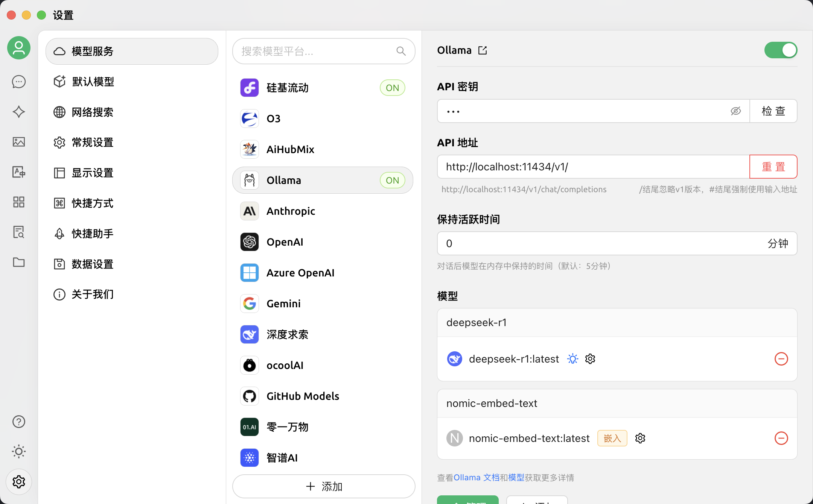The image size is (813, 504).
Task: Open 快捷助手 settings section
Action: [x=132, y=234]
